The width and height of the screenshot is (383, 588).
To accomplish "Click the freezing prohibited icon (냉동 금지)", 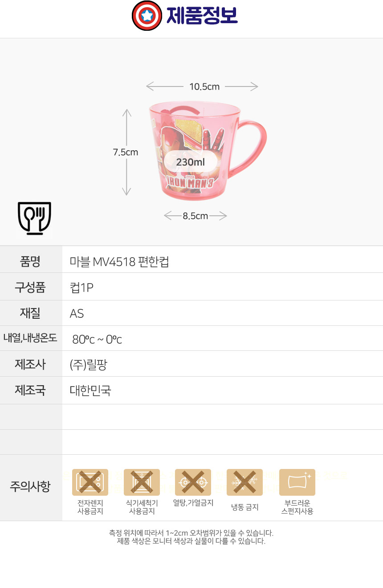I will 244,482.
